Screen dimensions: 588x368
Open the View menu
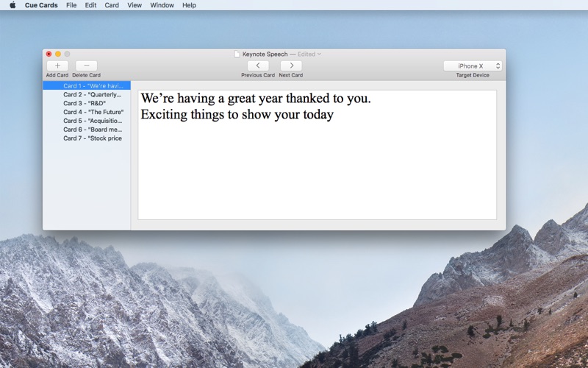pos(135,5)
